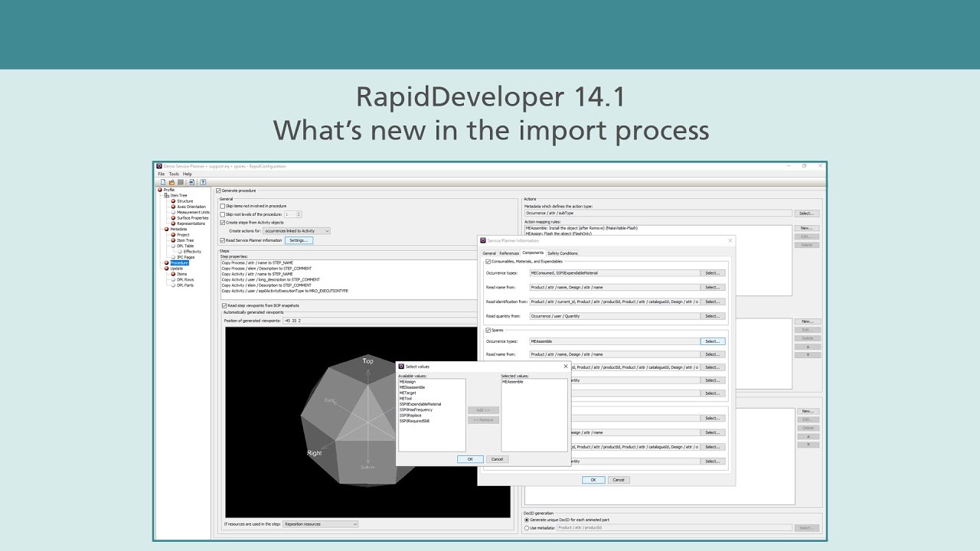Click New... beside Action mapping rules
980x551 pixels.
(807, 228)
